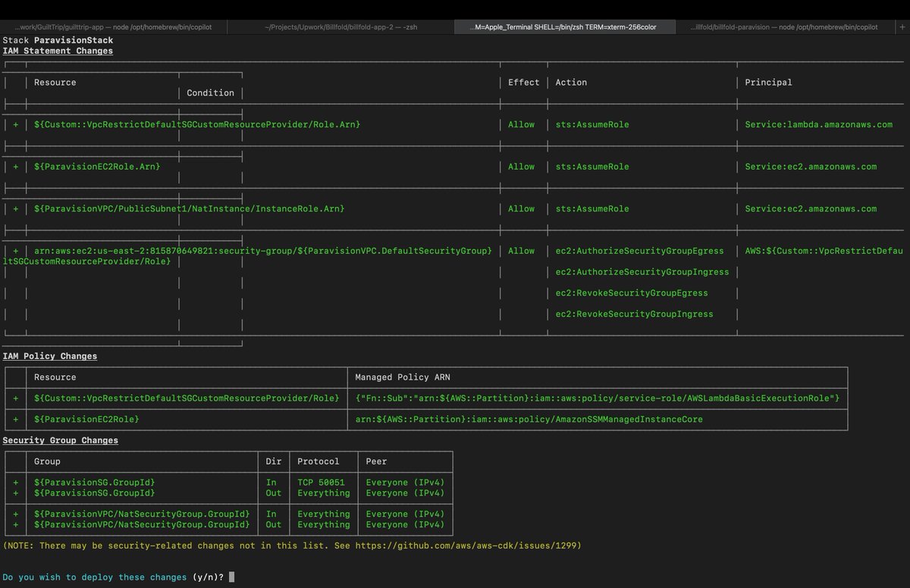Image resolution: width=910 pixels, height=588 pixels.
Task: Click the Everyone (IPv4) peer value
Action: [405, 482]
